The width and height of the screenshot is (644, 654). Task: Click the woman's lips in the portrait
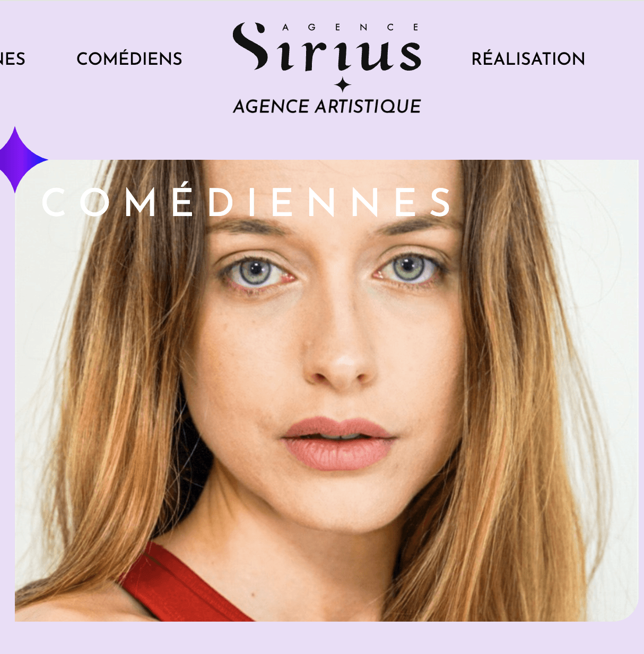tap(338, 444)
